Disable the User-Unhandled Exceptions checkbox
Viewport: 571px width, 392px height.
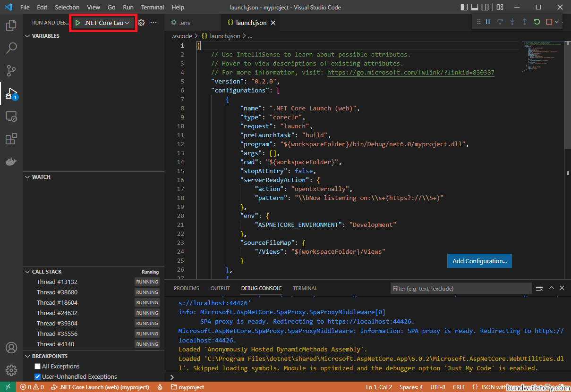coord(38,376)
